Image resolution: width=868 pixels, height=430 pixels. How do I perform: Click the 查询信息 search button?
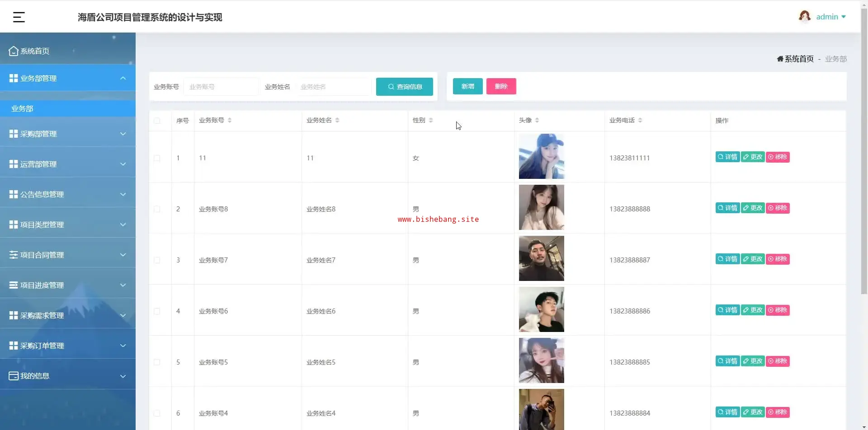(405, 87)
